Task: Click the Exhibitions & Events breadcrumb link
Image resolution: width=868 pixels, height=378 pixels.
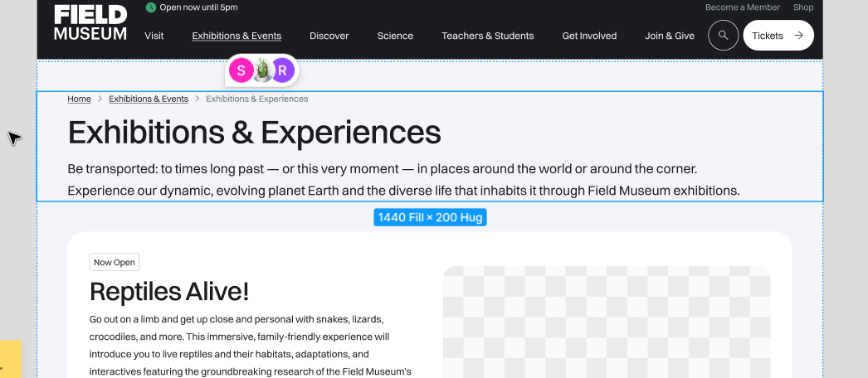Action: tap(149, 99)
